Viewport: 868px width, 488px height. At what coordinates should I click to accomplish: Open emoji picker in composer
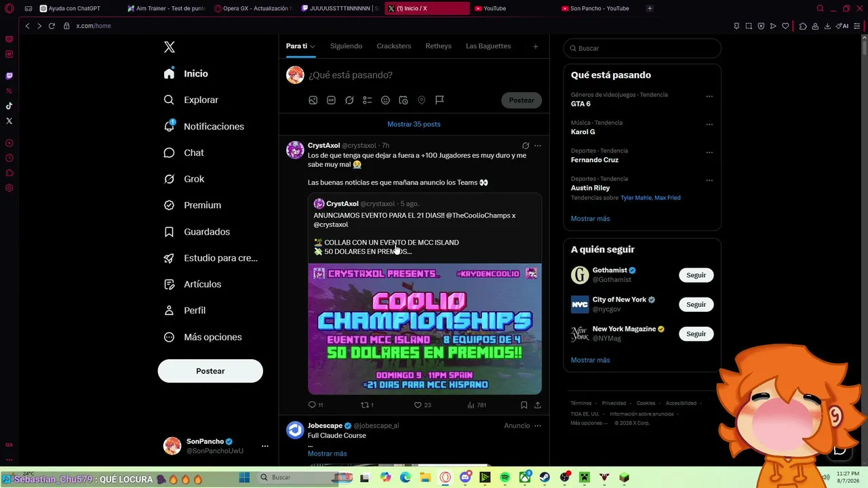click(x=385, y=100)
